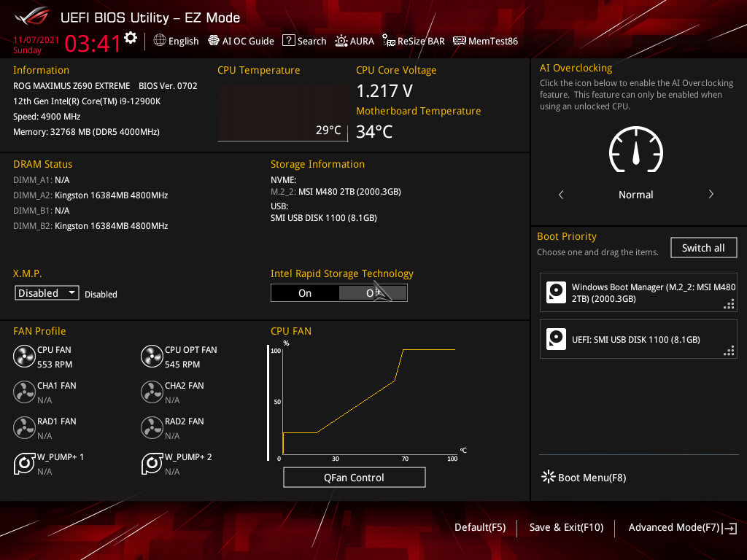Click the globe language icon
Viewport: 747px width, 560px height.
tap(160, 41)
